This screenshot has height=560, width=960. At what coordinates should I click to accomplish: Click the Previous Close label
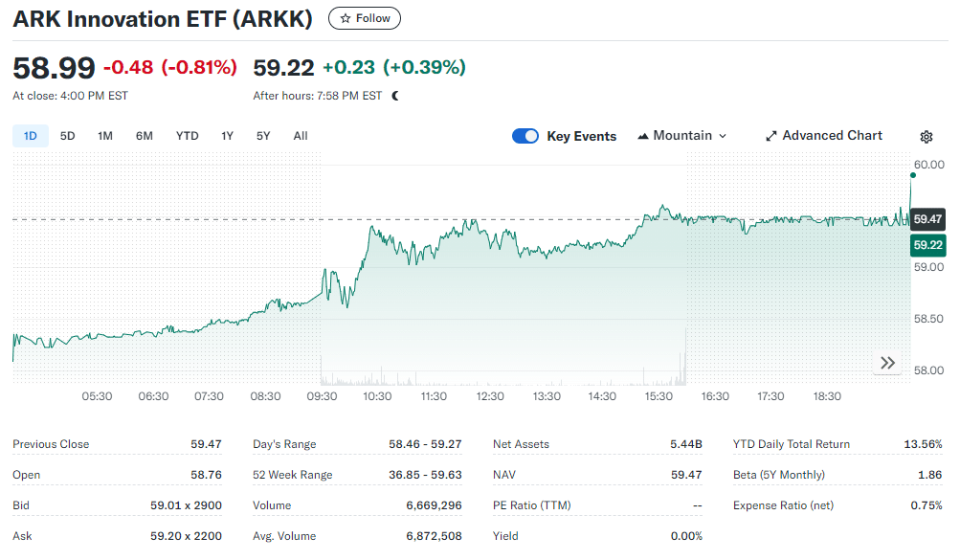coord(51,444)
